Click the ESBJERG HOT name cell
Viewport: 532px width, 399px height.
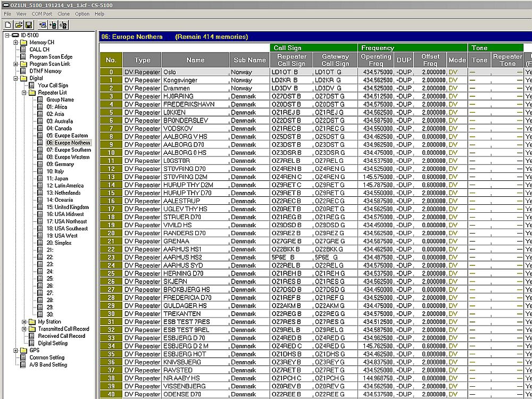(195, 354)
